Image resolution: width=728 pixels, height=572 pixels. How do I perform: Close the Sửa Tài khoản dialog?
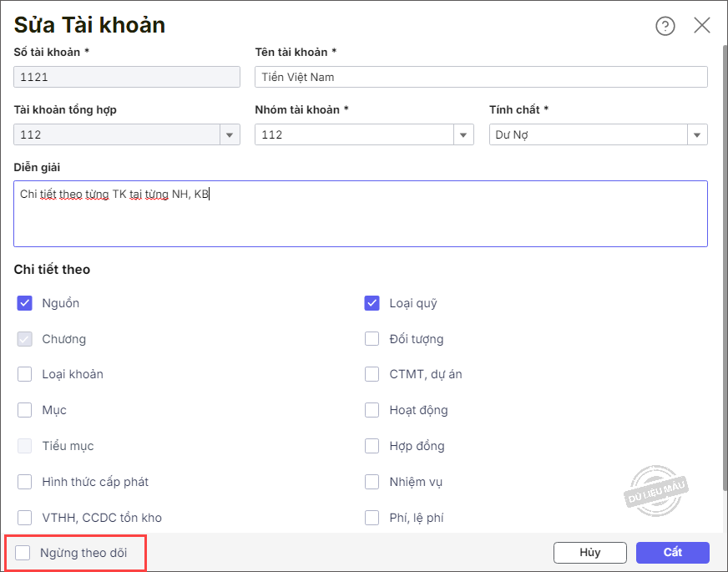pyautogui.click(x=702, y=26)
